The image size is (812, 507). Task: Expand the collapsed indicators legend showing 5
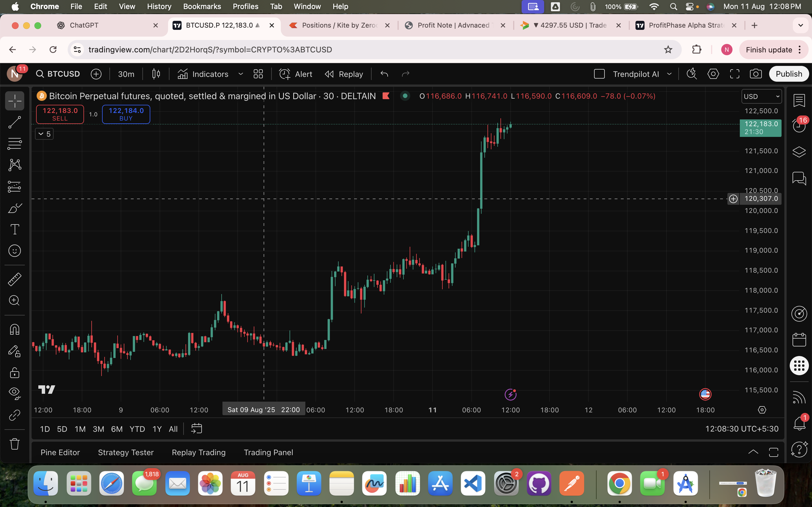tap(44, 134)
